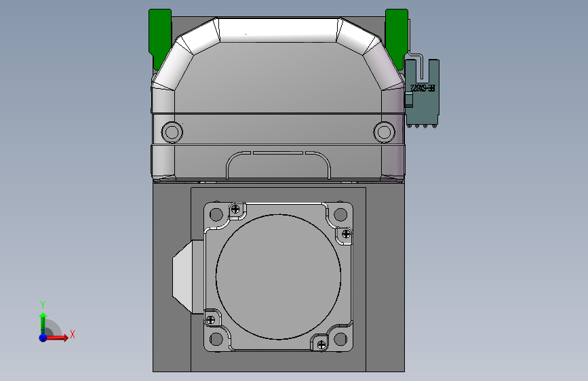Select the rounded slot outline above motor plate

(x=278, y=165)
